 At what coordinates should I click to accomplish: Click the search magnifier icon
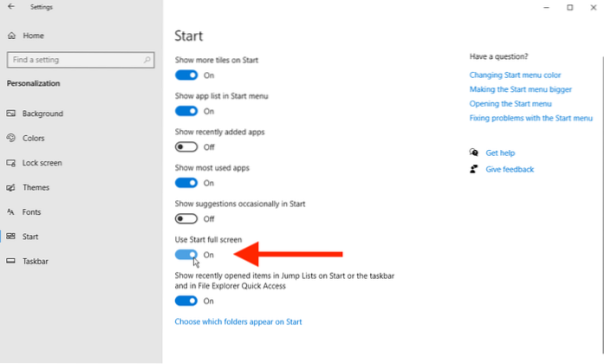[146, 60]
